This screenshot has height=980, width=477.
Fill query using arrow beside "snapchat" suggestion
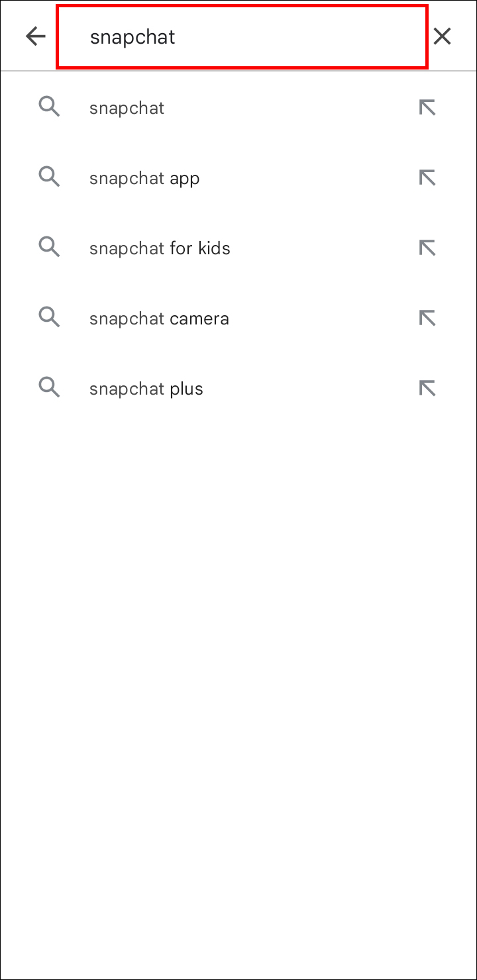click(x=427, y=107)
